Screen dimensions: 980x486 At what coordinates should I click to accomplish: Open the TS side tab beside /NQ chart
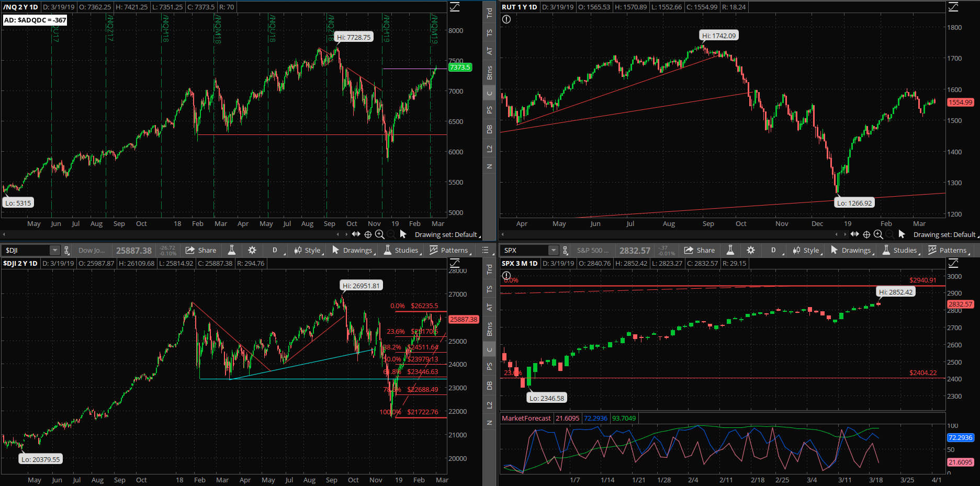(x=489, y=32)
